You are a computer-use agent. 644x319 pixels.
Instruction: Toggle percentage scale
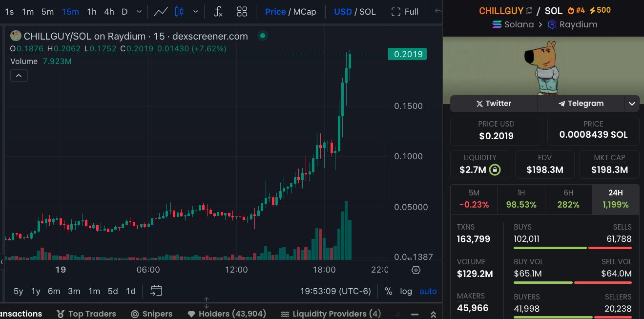tap(389, 291)
